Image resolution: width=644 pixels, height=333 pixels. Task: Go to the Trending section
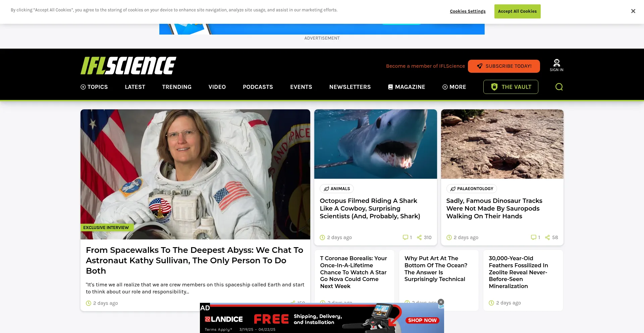(177, 87)
